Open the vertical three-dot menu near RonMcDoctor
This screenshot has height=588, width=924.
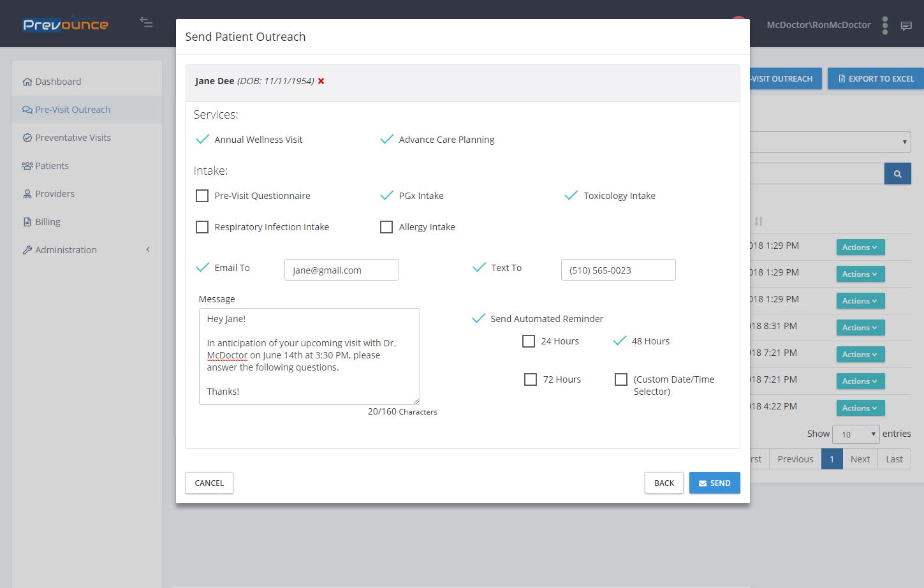tap(885, 25)
